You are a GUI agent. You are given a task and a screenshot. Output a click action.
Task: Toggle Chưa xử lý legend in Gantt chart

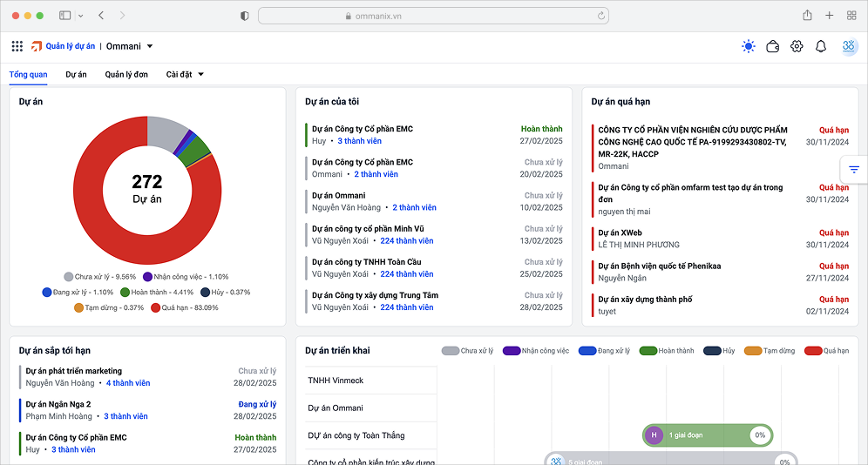(x=468, y=351)
